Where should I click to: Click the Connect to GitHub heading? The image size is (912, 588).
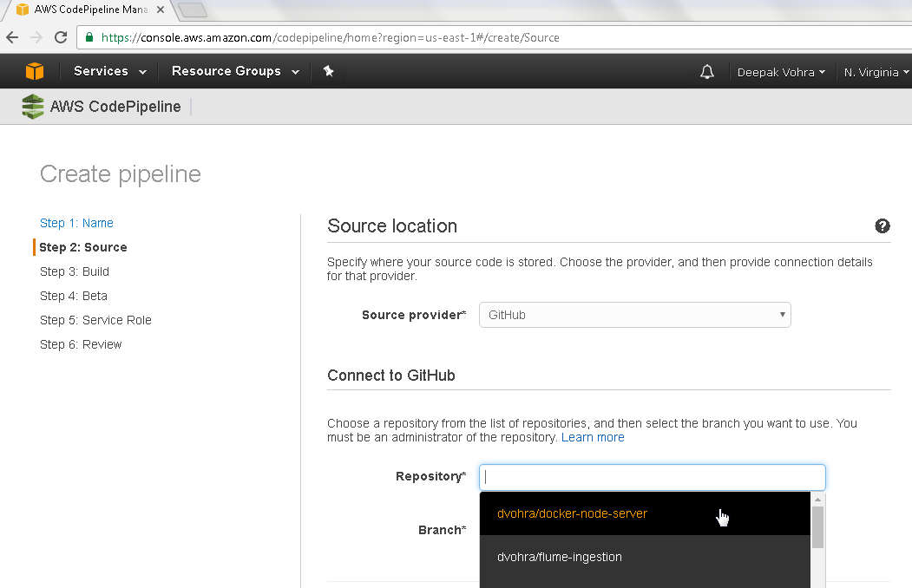[x=390, y=376]
